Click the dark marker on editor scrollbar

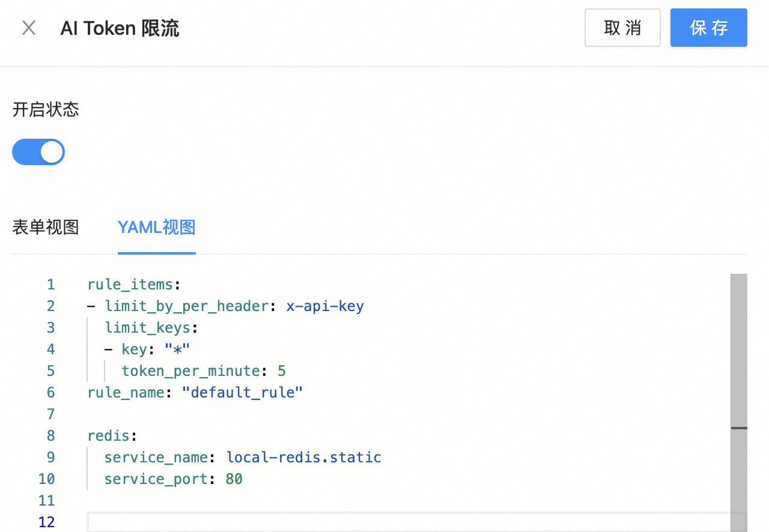(x=738, y=428)
